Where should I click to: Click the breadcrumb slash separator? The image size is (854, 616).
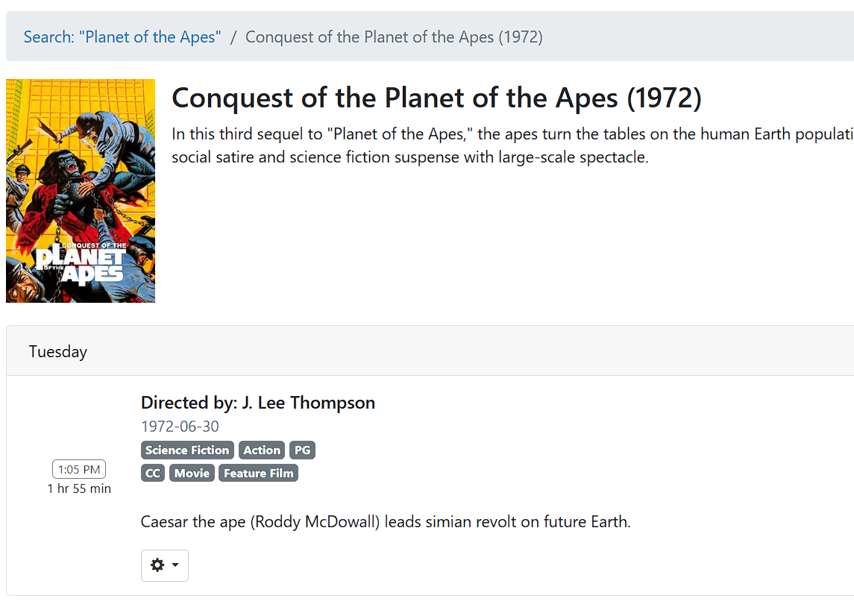233,37
